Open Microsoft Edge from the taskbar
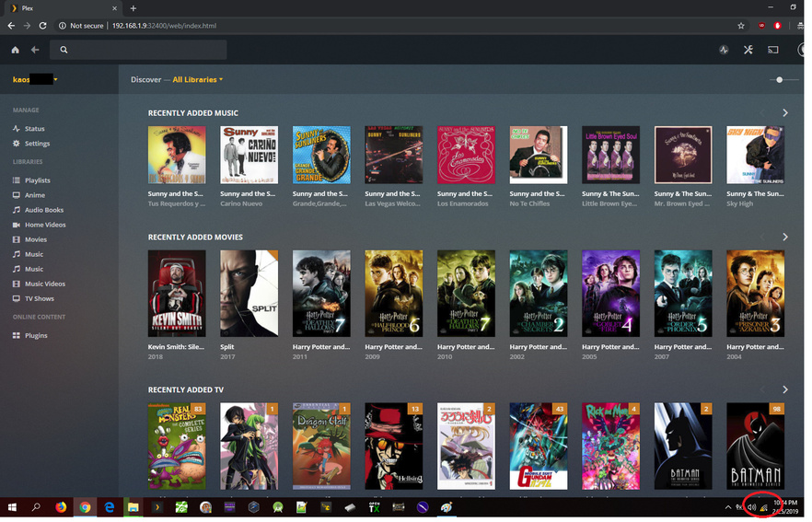The image size is (812, 522). pos(110,507)
